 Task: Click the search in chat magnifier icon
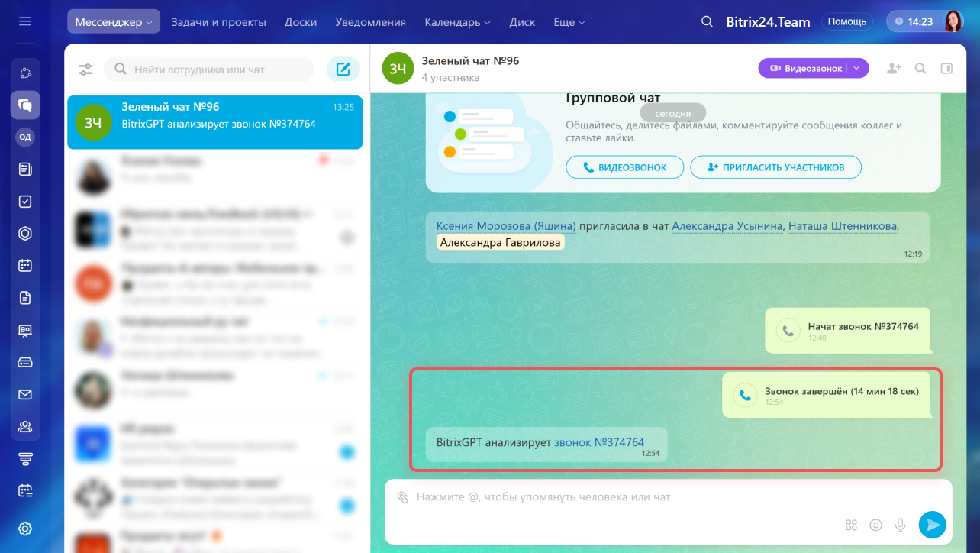pos(920,68)
